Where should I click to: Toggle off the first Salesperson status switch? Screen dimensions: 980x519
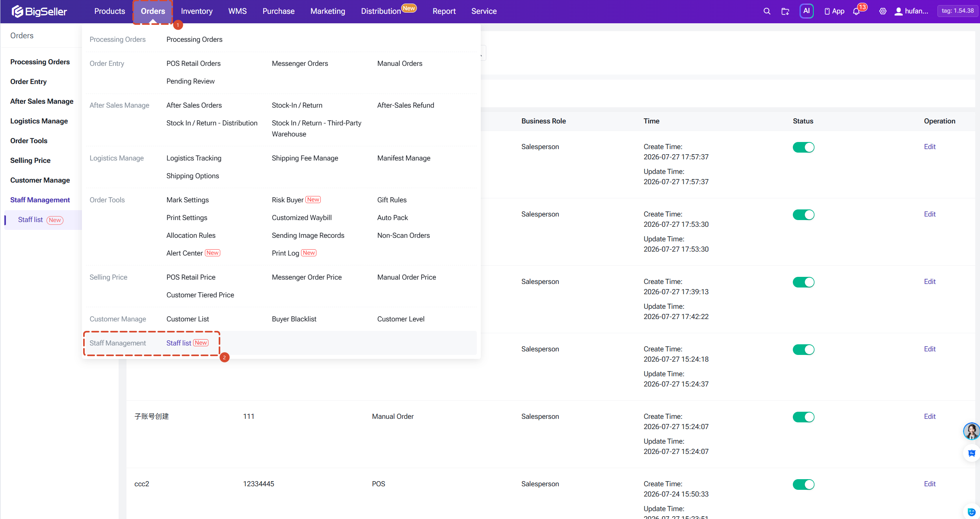pyautogui.click(x=803, y=147)
